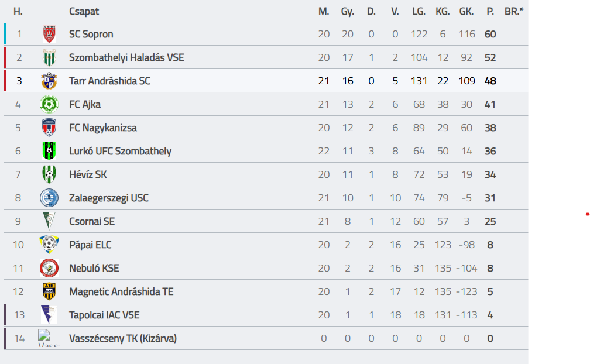Screen dimensions: 590x364
Task: Click Tarr Andráshida SC's 48 points value
Action: 490,81
